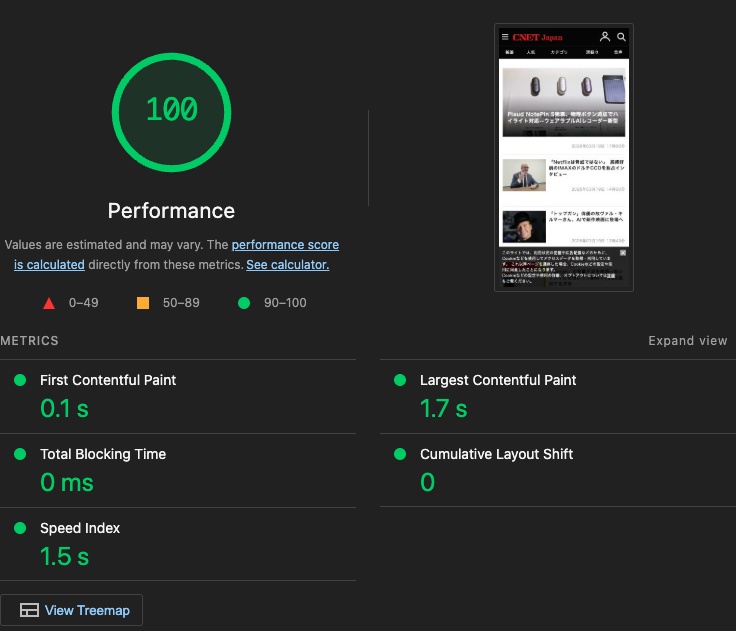The height and width of the screenshot is (631, 736).
Task: Close the cookie notice banner
Action: point(623,252)
